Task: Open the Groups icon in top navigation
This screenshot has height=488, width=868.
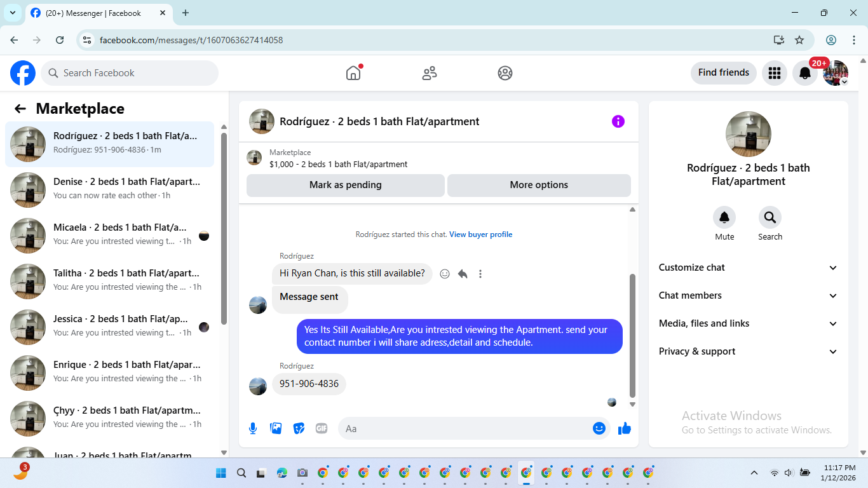Action: click(505, 73)
